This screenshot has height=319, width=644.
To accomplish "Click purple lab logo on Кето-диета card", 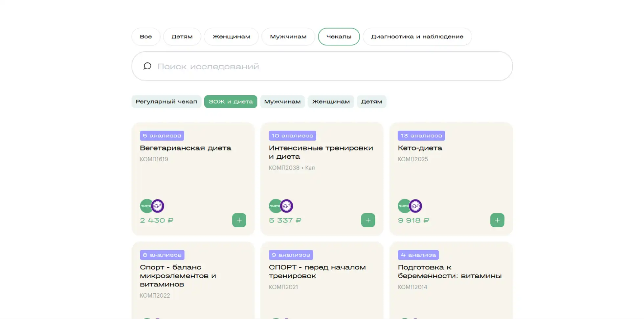I will click(x=415, y=206).
